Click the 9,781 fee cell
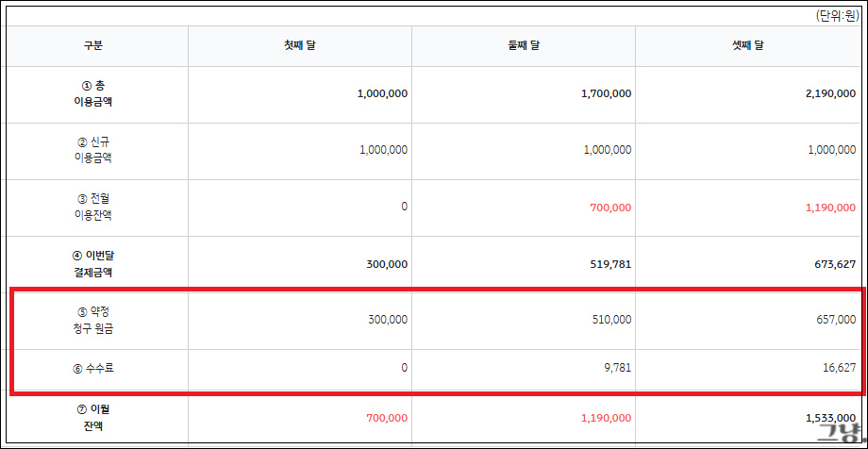This screenshot has height=449, width=868. (613, 368)
